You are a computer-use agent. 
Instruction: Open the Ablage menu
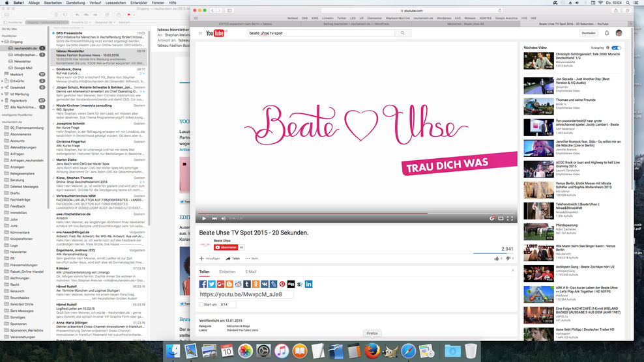click(34, 3)
